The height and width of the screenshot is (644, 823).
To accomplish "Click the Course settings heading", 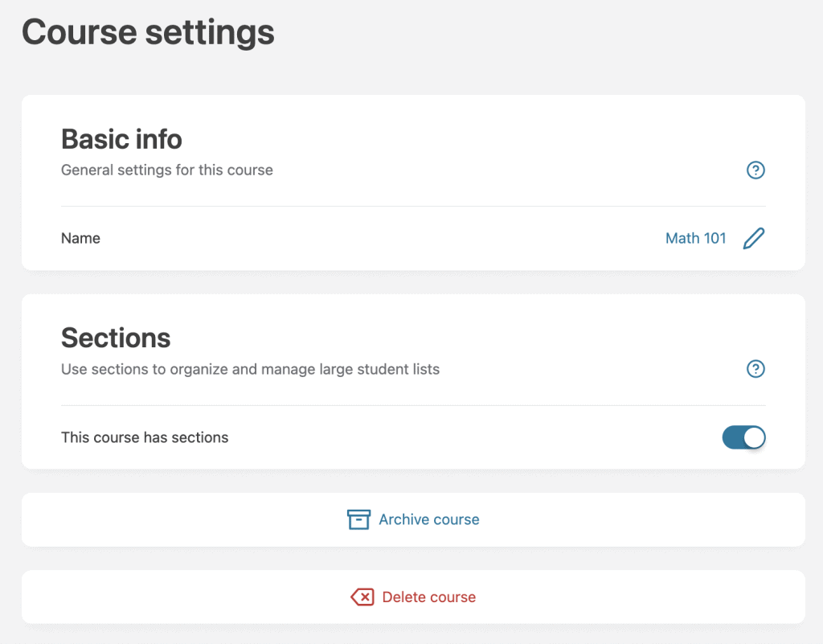I will (x=148, y=32).
